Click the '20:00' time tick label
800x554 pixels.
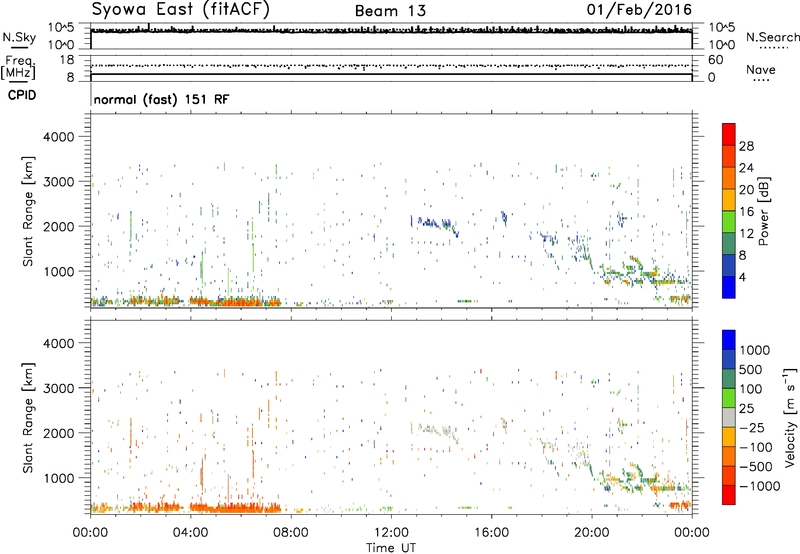coord(591,533)
